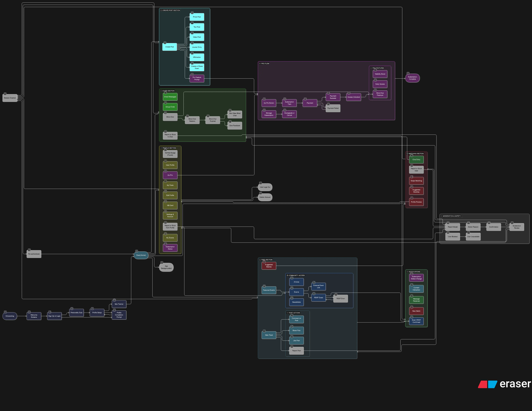The image size is (532, 411).
Task: Select the Text Post node
Action: [x=197, y=27]
